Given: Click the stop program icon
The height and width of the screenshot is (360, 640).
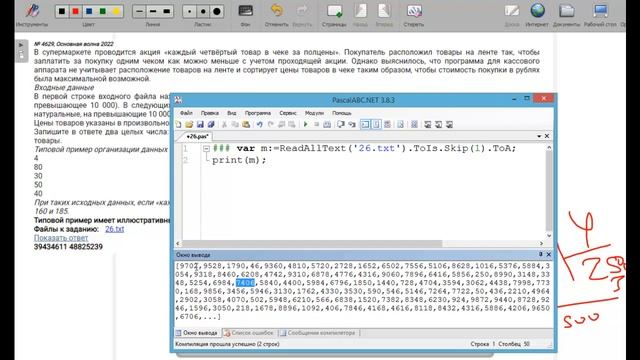Looking at the screenshot, I should click(316, 124).
